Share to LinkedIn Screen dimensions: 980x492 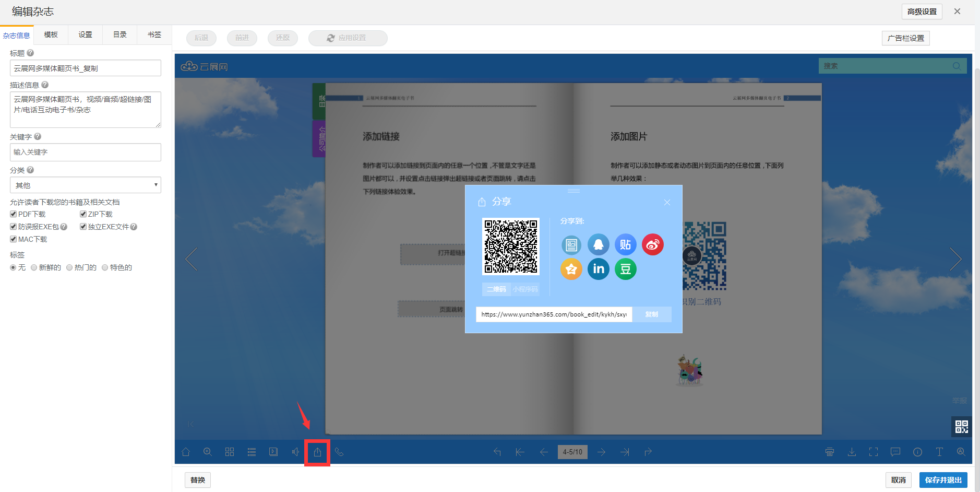tap(599, 269)
